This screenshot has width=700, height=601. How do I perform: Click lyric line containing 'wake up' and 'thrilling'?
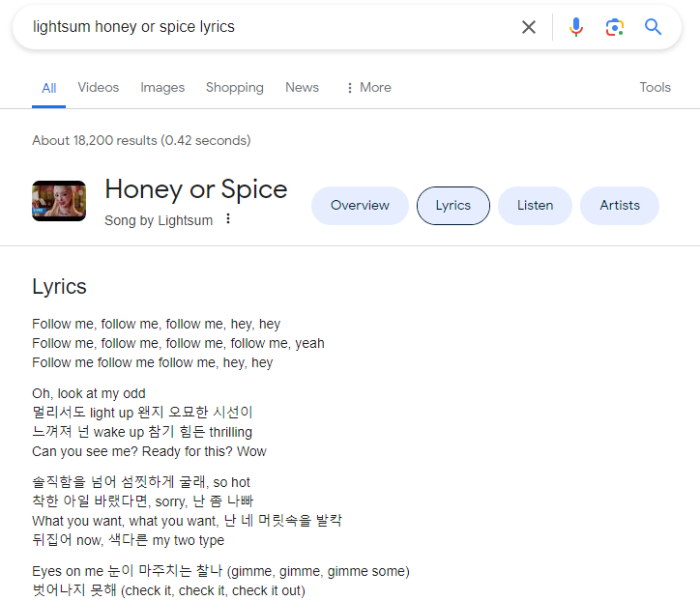(142, 432)
